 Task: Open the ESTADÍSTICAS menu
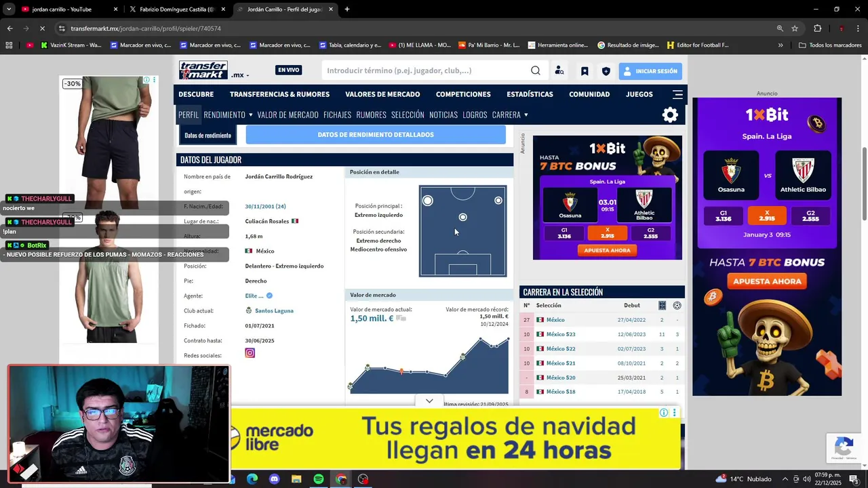tap(530, 94)
